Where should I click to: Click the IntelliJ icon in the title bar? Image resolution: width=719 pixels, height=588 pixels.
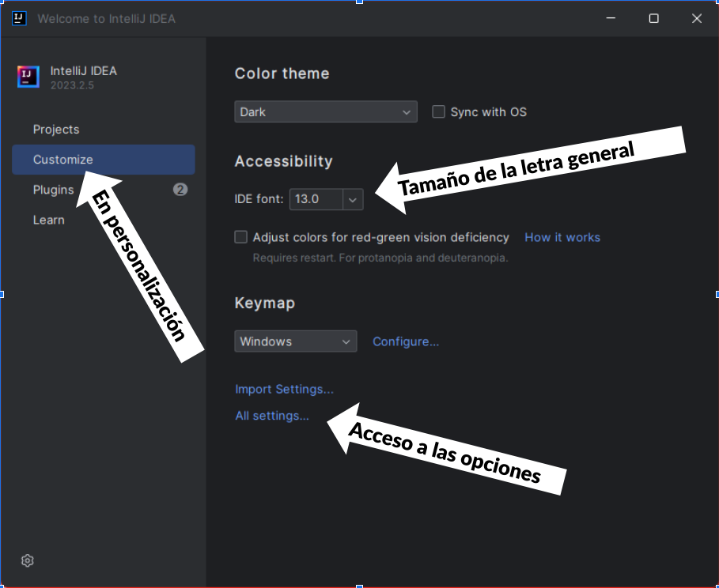click(x=19, y=18)
